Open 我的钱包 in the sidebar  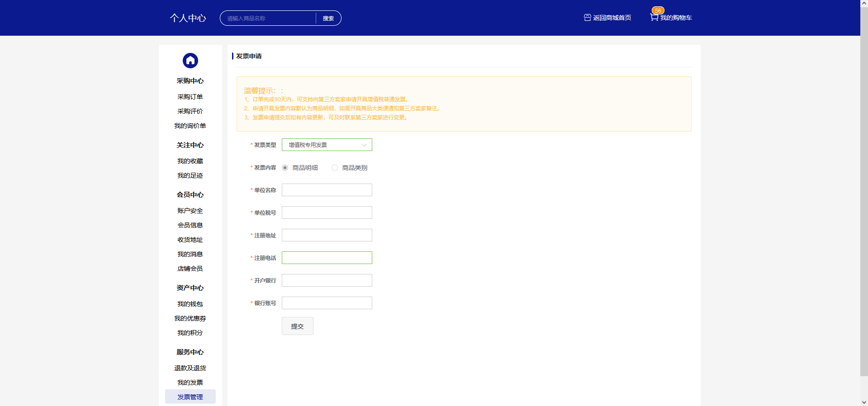(x=190, y=304)
